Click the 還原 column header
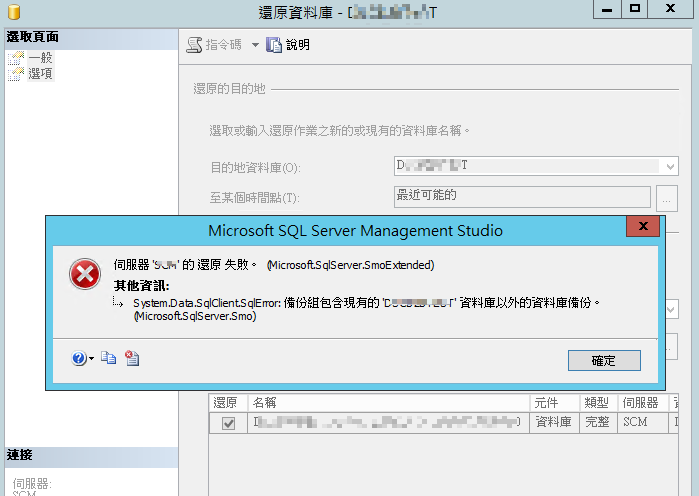This screenshot has width=699, height=496. [228, 403]
